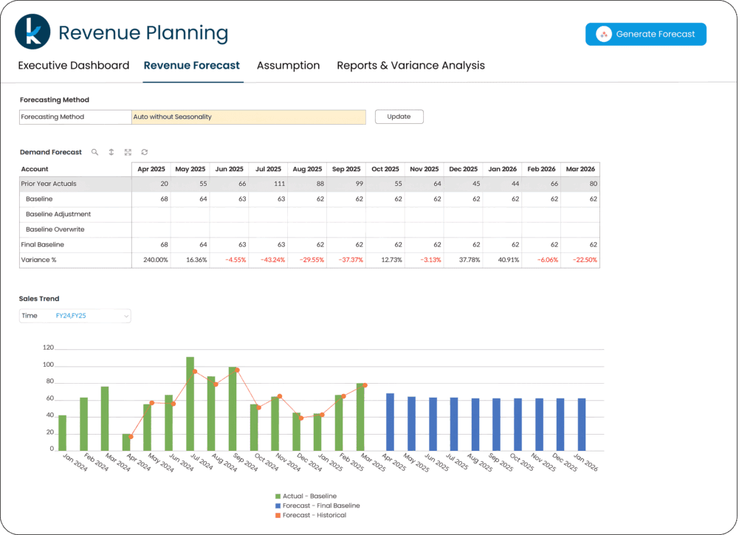Select Baseline Adjustment cell for Apr 2025
756x535 pixels.
[151, 214]
